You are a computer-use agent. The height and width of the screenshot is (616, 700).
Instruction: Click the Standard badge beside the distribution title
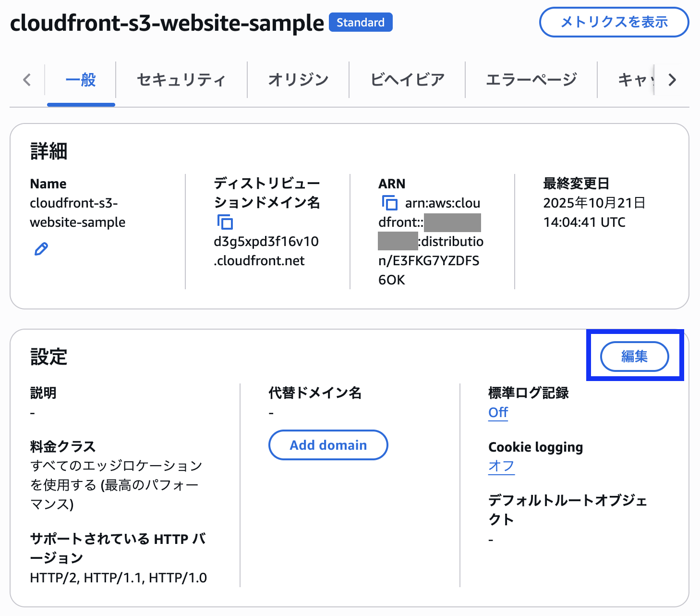point(361,22)
